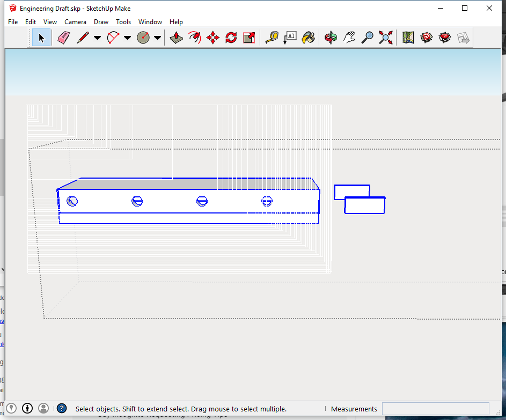Choose the Text label tool
The image size is (506, 420).
point(290,38)
